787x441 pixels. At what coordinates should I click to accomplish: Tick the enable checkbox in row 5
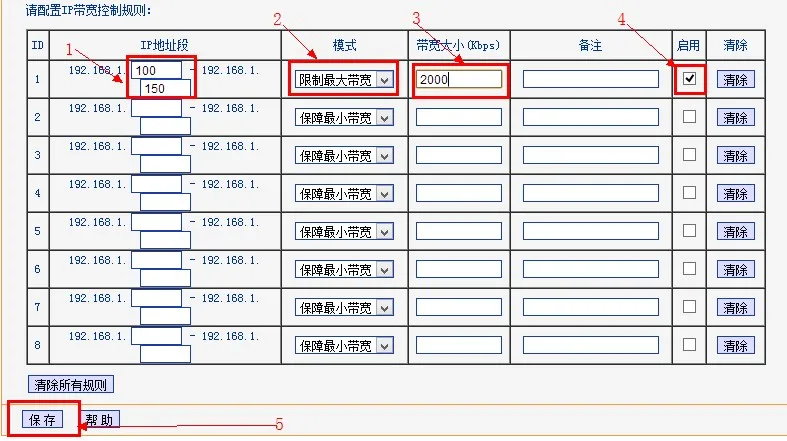(x=690, y=231)
